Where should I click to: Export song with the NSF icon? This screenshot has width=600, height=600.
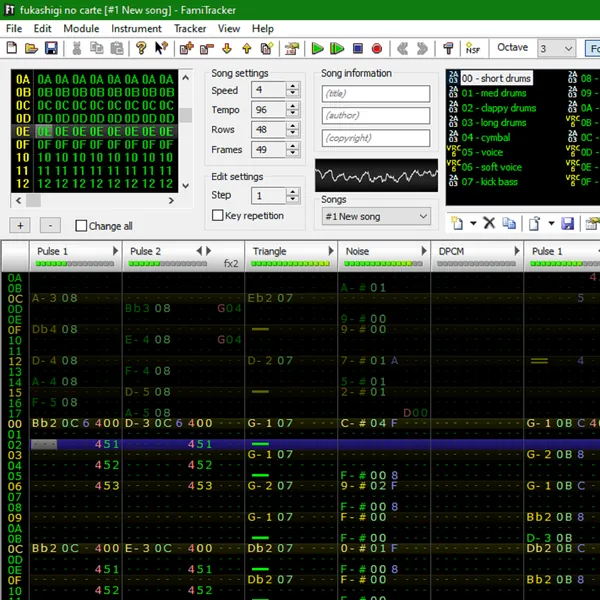point(473,48)
